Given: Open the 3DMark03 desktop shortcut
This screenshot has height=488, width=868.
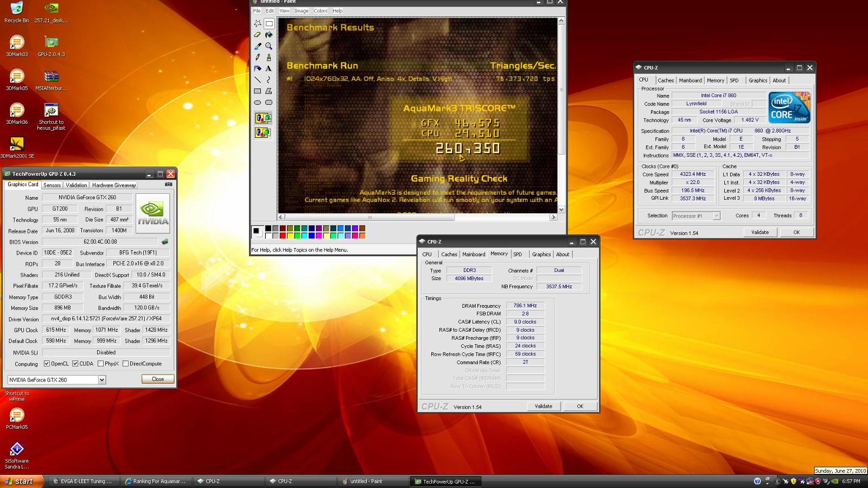Looking at the screenshot, I should (17, 46).
